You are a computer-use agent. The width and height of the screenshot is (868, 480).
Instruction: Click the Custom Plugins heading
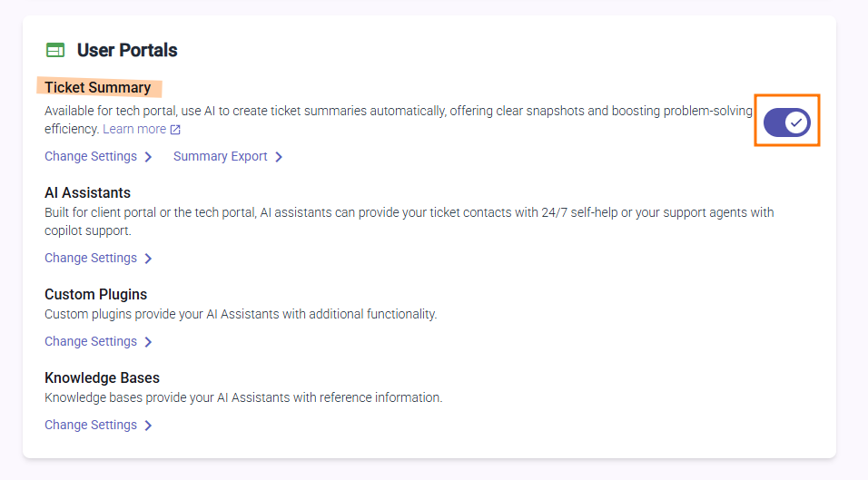(95, 294)
